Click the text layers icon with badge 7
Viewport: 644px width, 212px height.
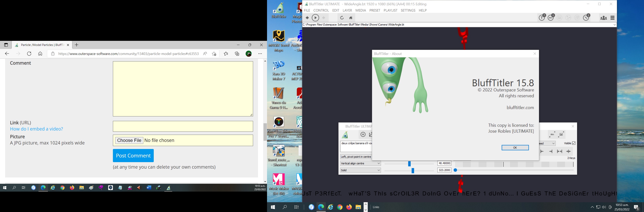click(x=542, y=17)
